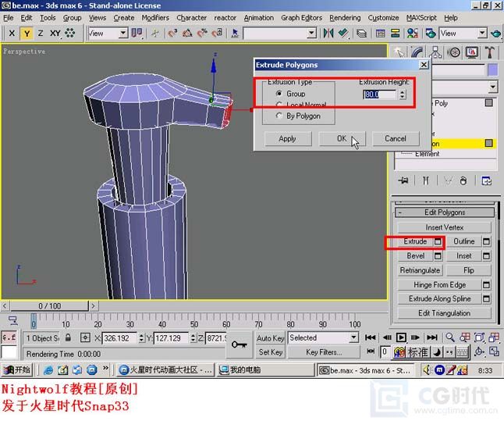Go to end of animation

431,337
